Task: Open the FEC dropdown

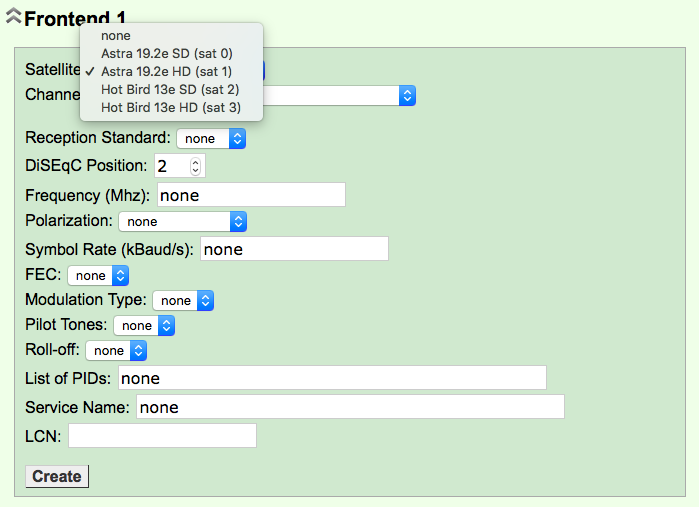Action: click(98, 276)
